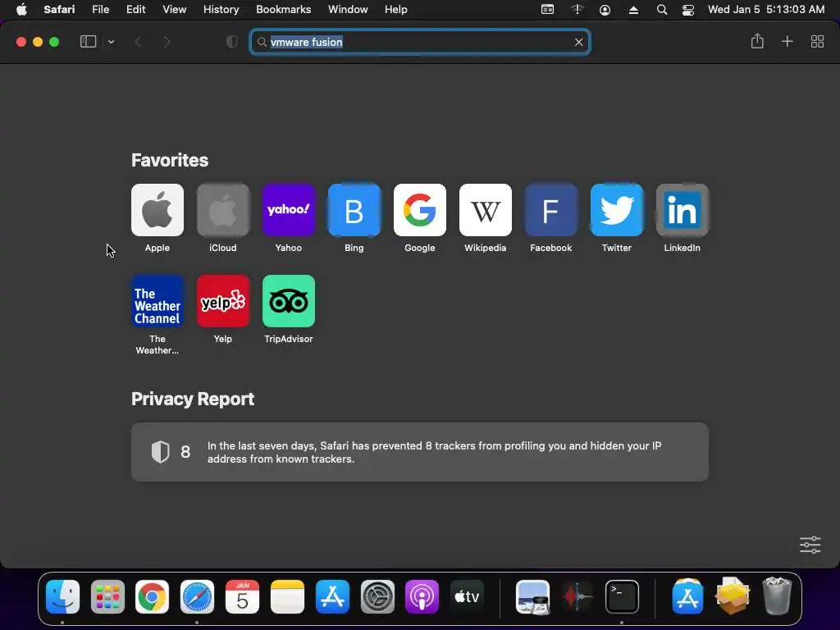Open the Safari menu
Image resolution: width=840 pixels, height=630 pixels.
(59, 10)
